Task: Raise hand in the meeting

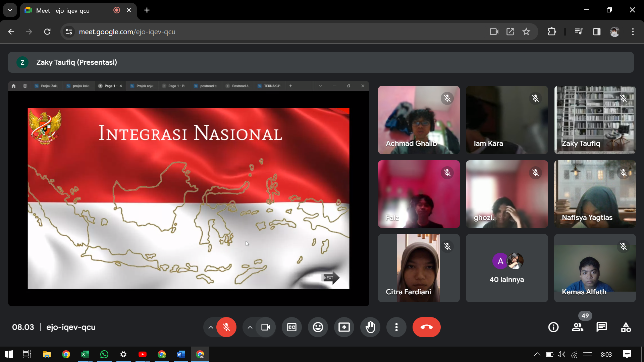Action: [x=370, y=327]
